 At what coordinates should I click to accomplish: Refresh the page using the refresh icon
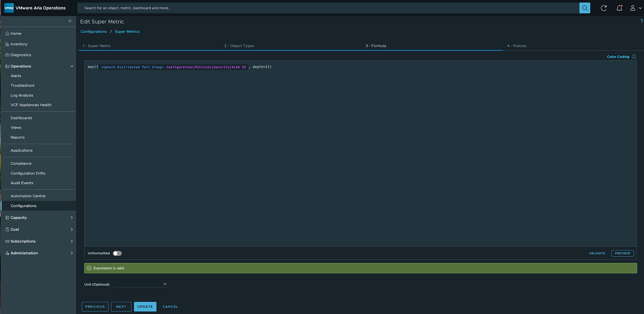point(604,8)
